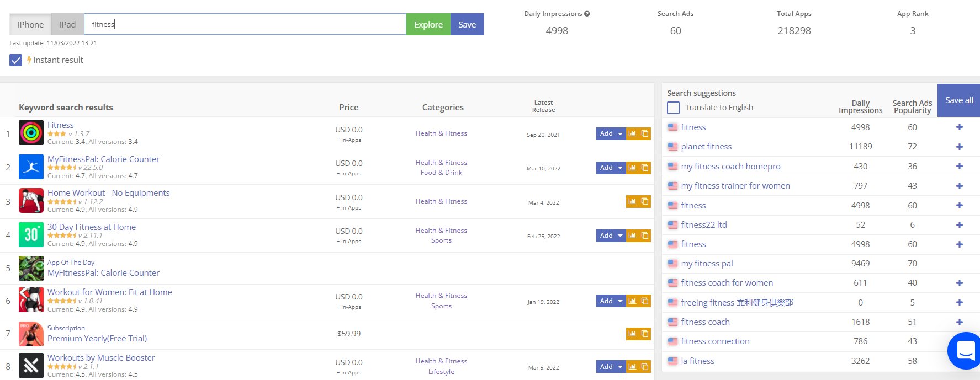Copy icon for Home Workout row
This screenshot has width=980, height=380.
tap(645, 201)
